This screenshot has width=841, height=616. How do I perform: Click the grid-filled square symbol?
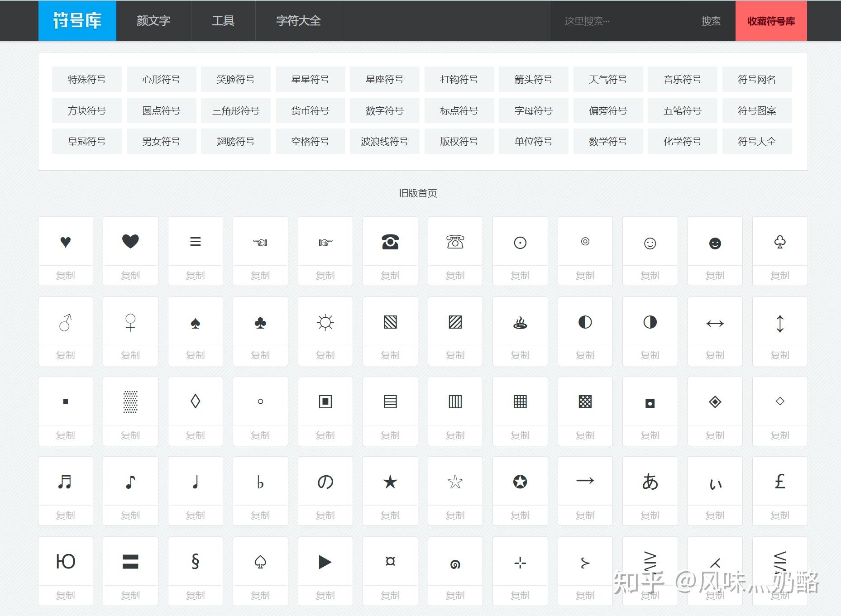520,402
